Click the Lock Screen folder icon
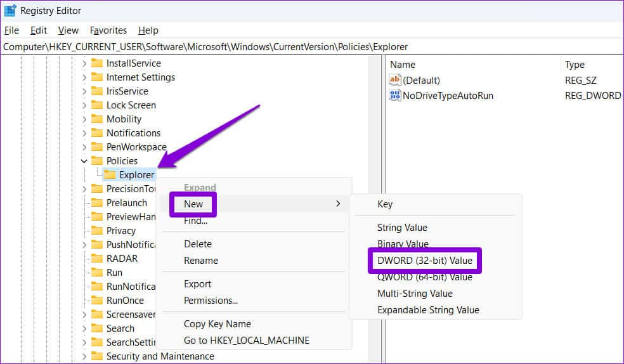The width and height of the screenshot is (624, 364). (96, 105)
